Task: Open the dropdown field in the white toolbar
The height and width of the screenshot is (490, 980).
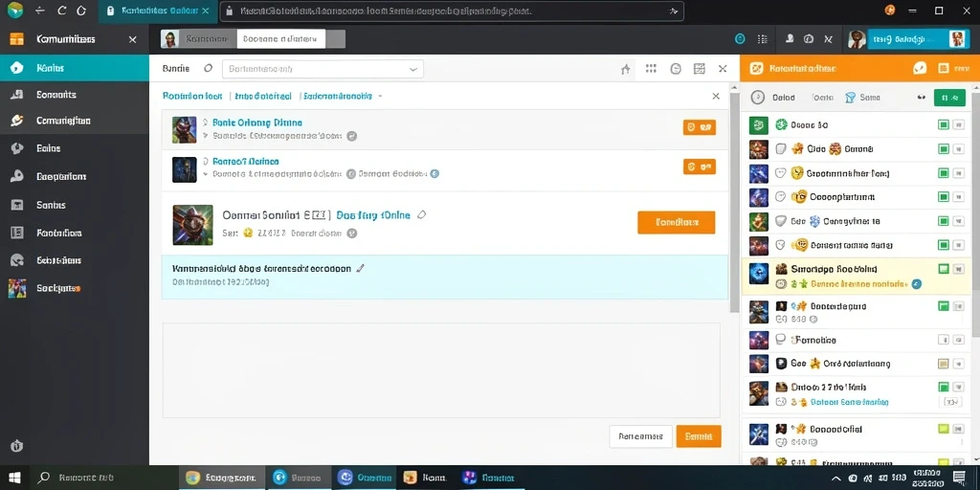Action: tap(323, 69)
